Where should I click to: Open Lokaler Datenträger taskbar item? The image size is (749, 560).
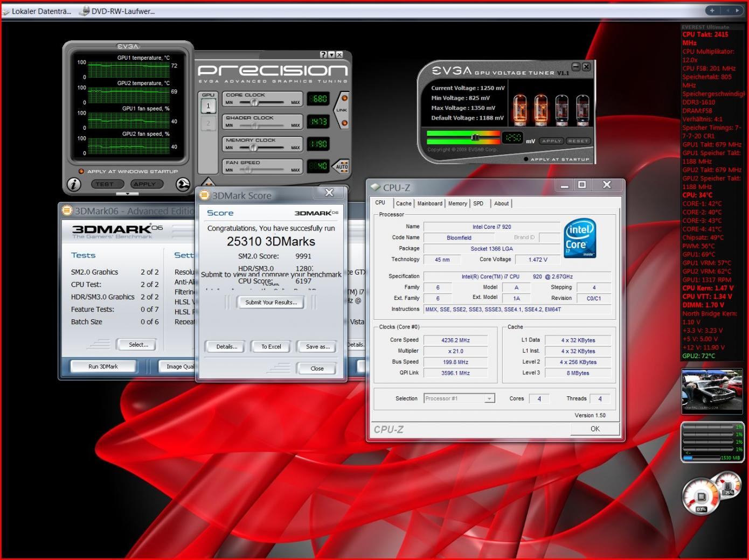click(x=37, y=11)
